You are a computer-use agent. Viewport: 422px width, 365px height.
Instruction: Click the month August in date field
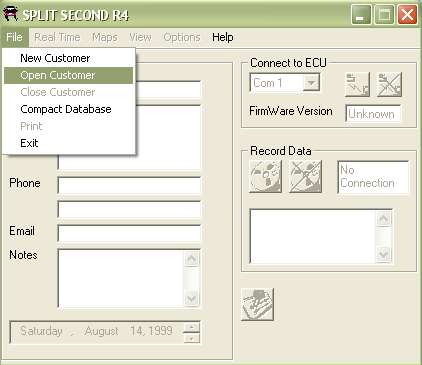[101, 331]
